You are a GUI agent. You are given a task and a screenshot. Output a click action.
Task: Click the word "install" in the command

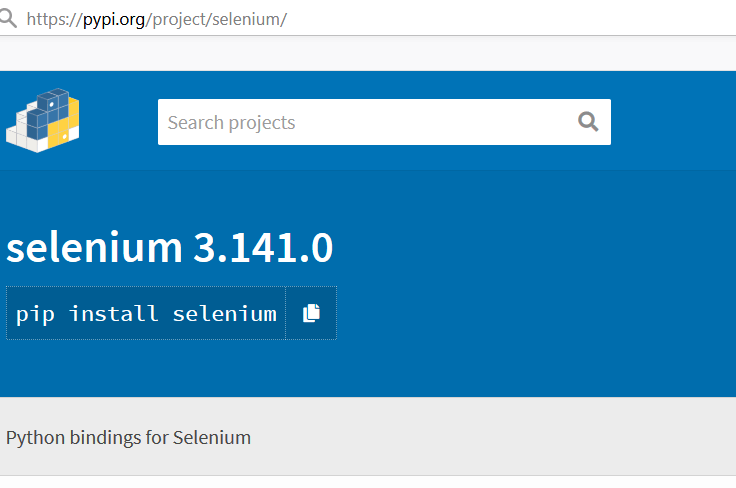coord(114,314)
